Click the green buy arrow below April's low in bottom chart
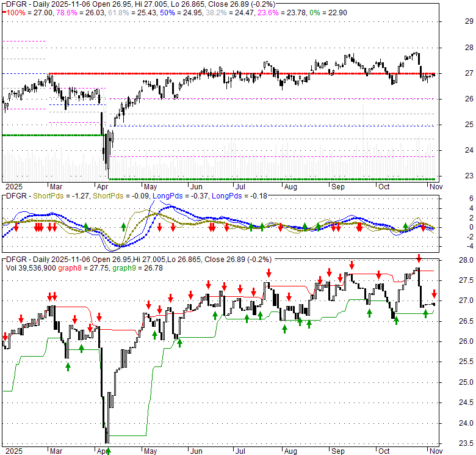Screen dimensions: 476x455 108,451
